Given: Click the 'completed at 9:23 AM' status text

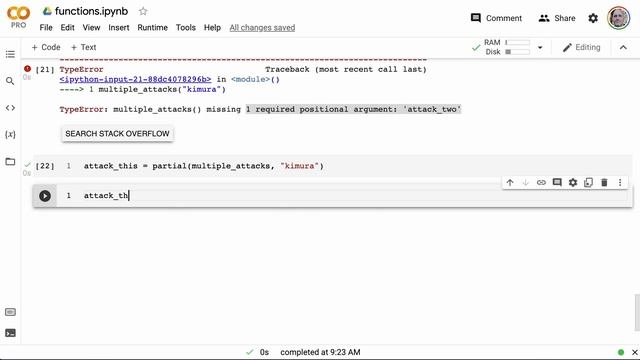Looking at the screenshot, I should click(320, 352).
